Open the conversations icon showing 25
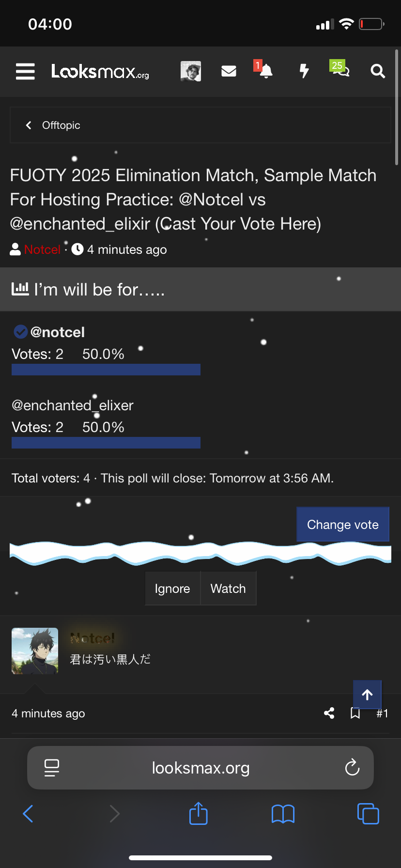The width and height of the screenshot is (401, 868). [340, 71]
